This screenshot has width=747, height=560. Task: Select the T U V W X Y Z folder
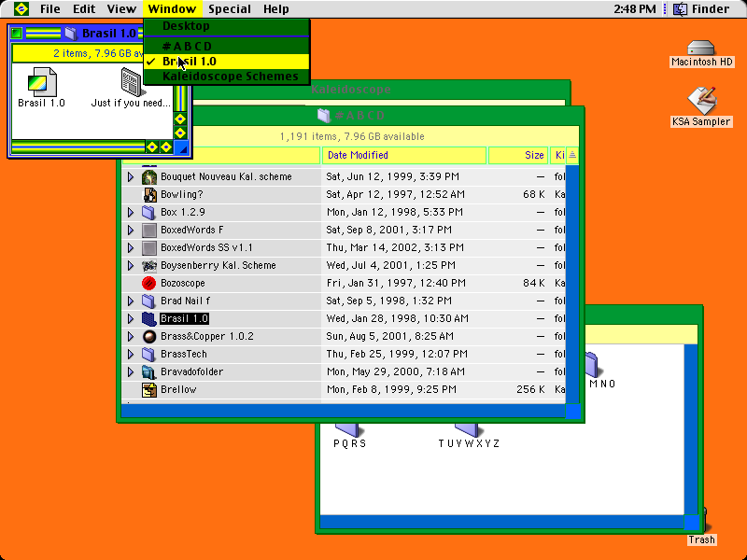pos(469,430)
